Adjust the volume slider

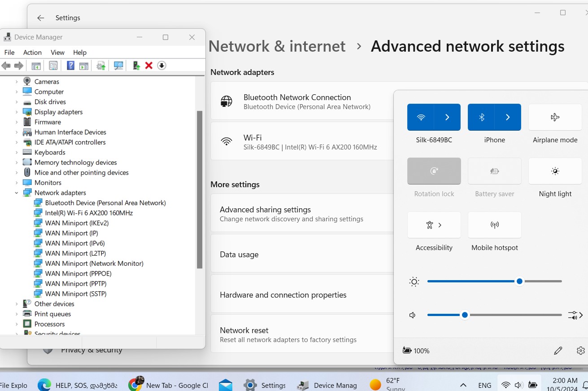[495, 315]
